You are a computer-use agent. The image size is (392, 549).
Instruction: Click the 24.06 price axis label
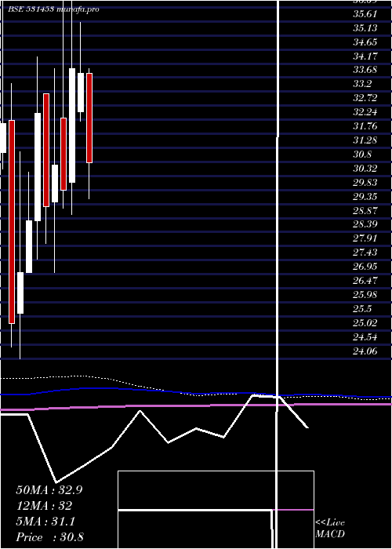coord(365,351)
